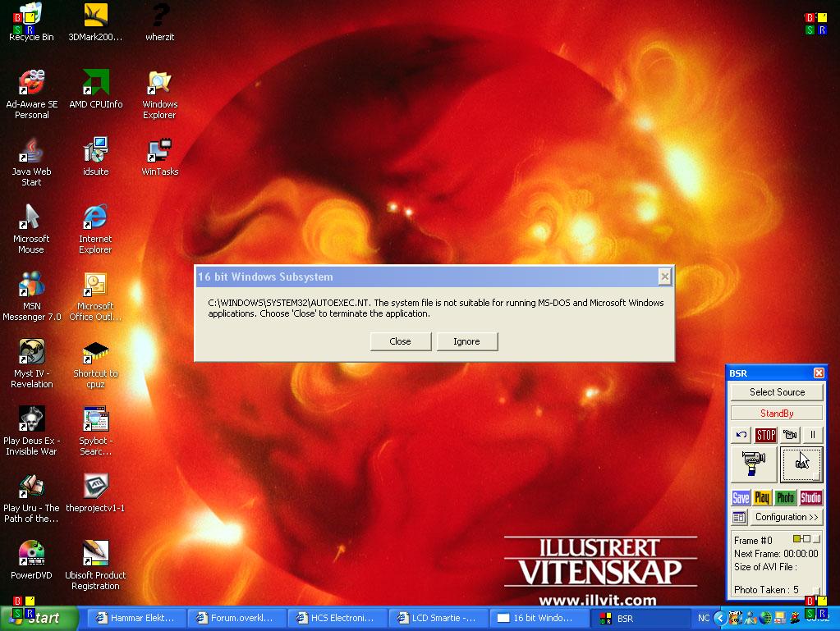This screenshot has width=840, height=631.
Task: Click the NC language indicator in the taskbar
Action: click(704, 618)
